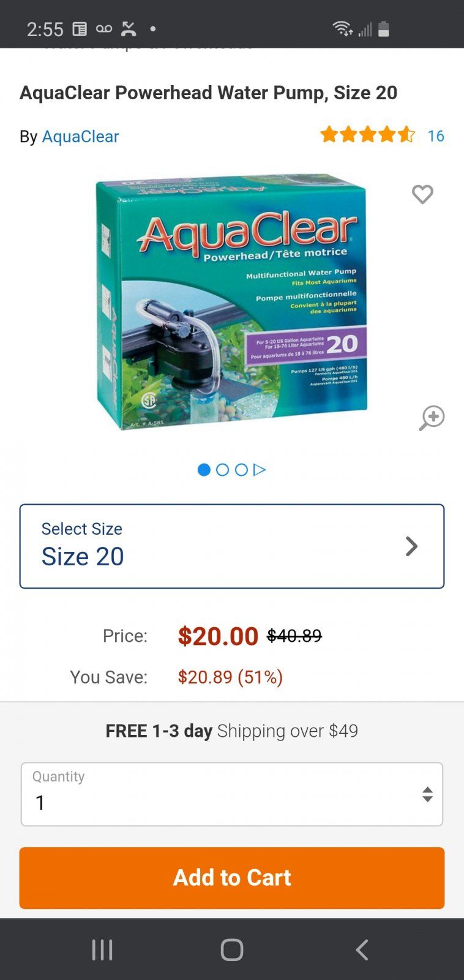Select the first image indicator dot
Image resolution: width=464 pixels, height=980 pixels.
(204, 470)
